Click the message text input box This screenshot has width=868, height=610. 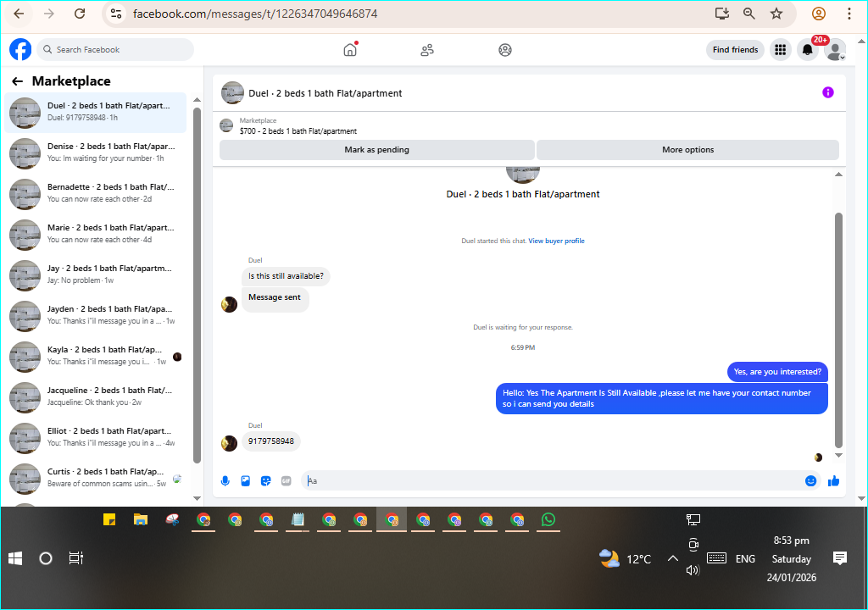coord(554,481)
